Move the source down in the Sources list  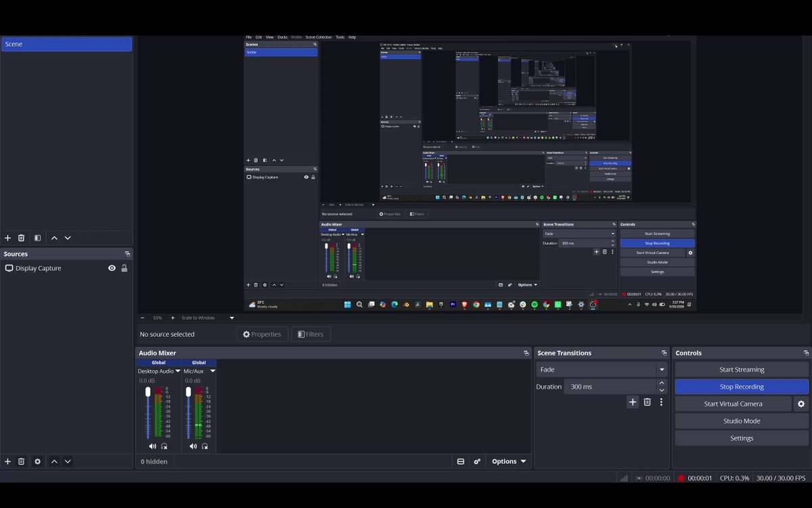click(68, 461)
